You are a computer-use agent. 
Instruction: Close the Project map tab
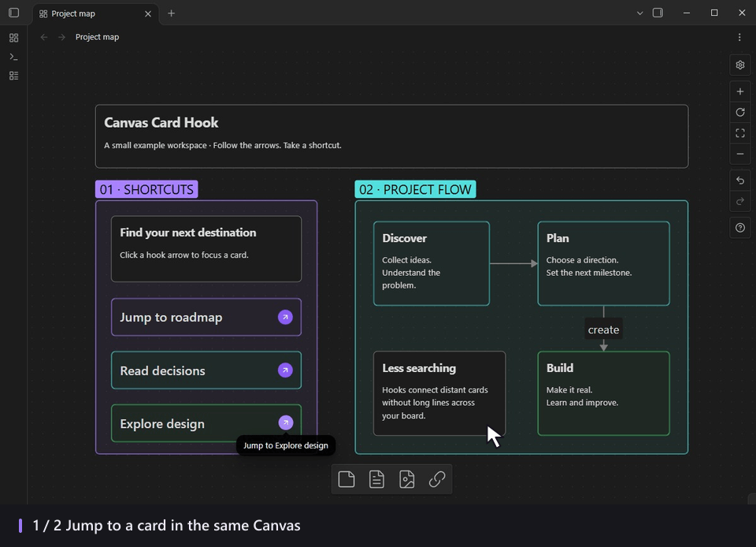pos(148,13)
